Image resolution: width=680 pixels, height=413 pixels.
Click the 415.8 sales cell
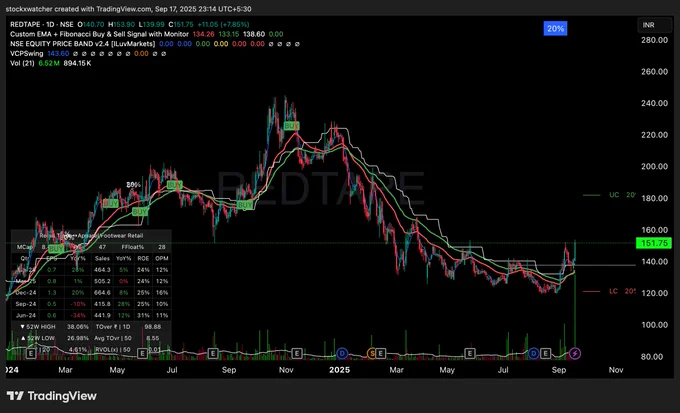click(102, 304)
